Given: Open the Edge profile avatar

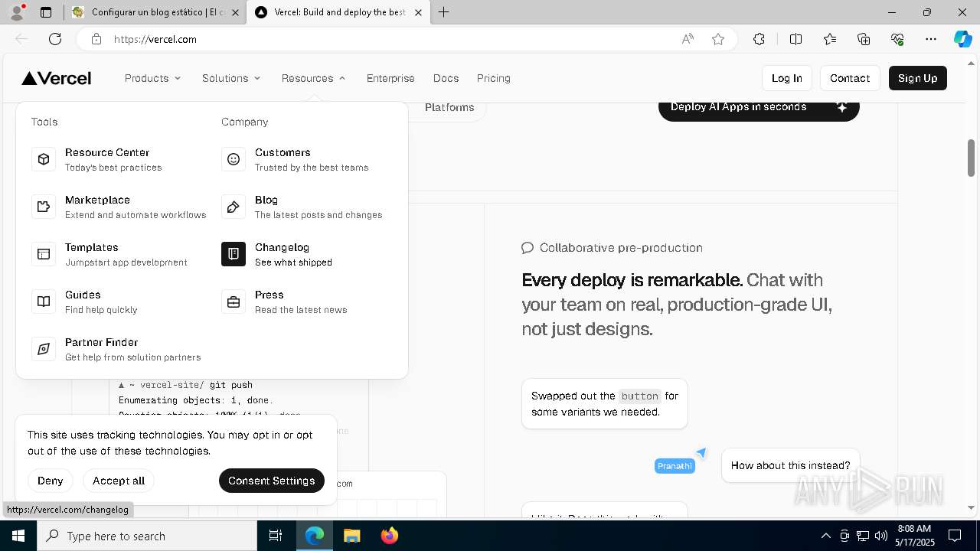Looking at the screenshot, I should coord(17,12).
